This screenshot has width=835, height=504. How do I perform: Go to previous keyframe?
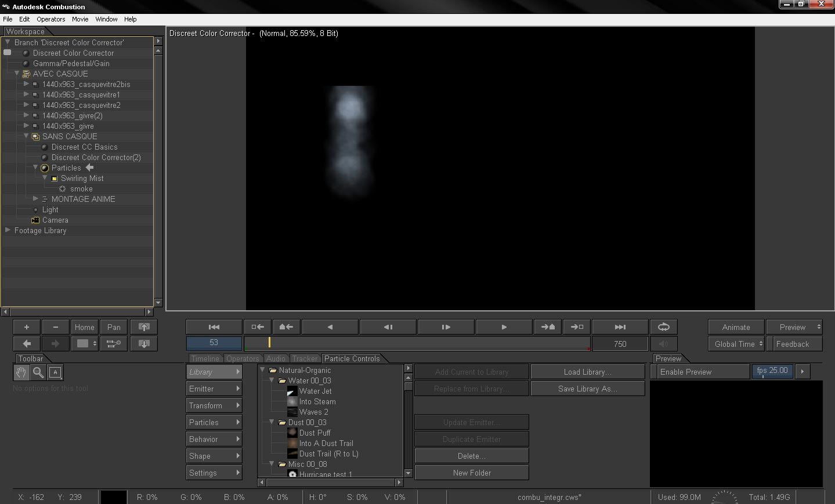pos(286,327)
